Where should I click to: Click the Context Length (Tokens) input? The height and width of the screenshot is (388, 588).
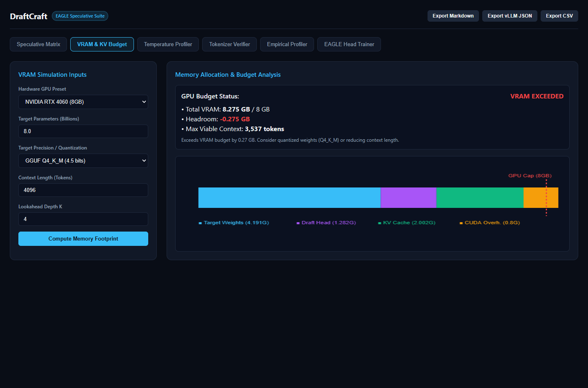[x=83, y=190]
